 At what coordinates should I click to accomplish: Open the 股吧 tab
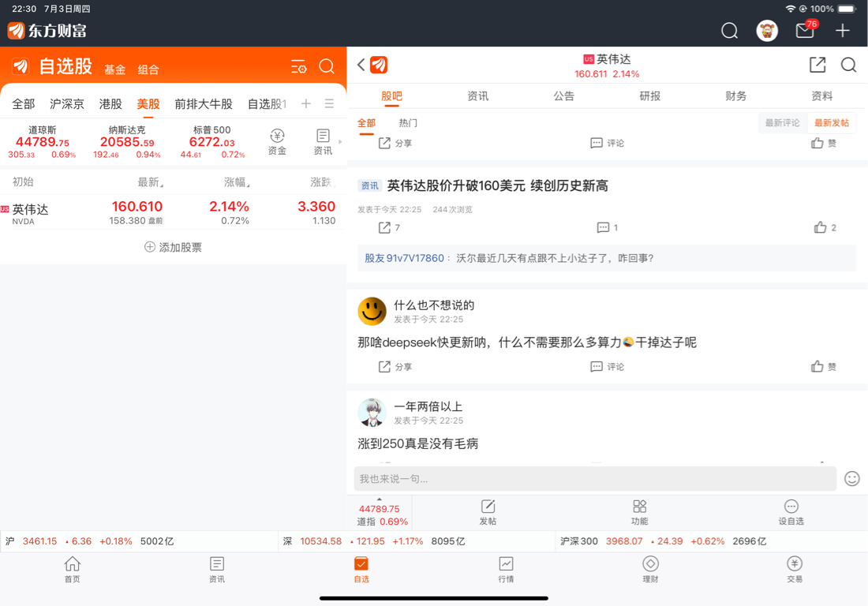click(x=391, y=96)
